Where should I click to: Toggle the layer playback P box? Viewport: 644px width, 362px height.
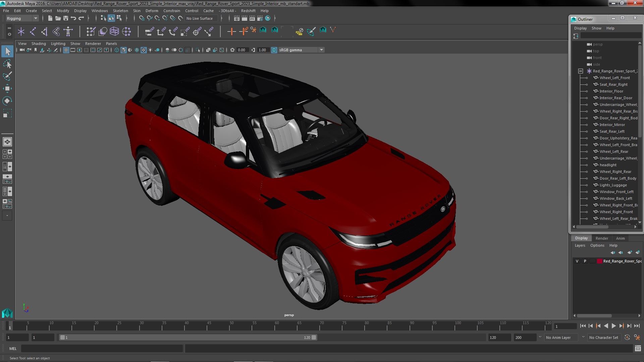point(585,261)
